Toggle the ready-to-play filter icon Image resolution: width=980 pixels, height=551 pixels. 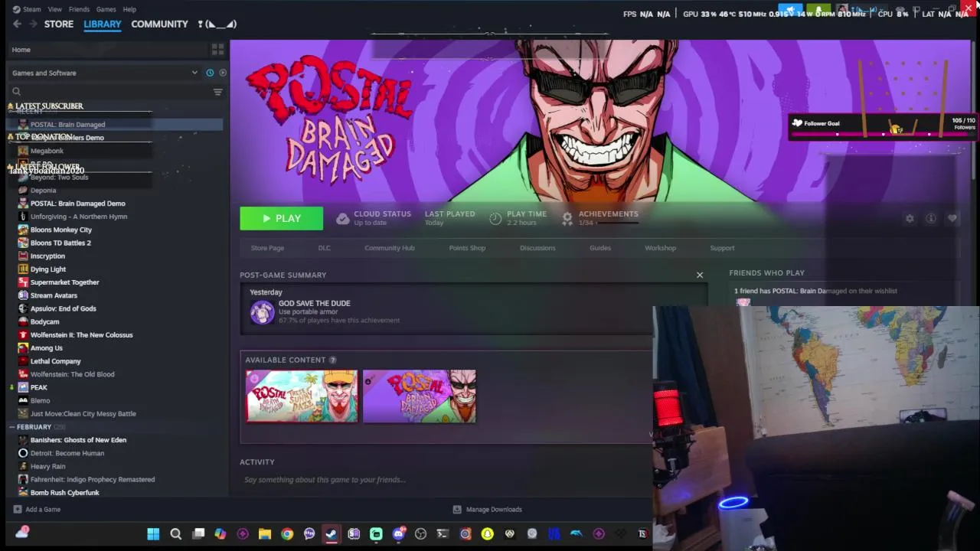pos(223,73)
